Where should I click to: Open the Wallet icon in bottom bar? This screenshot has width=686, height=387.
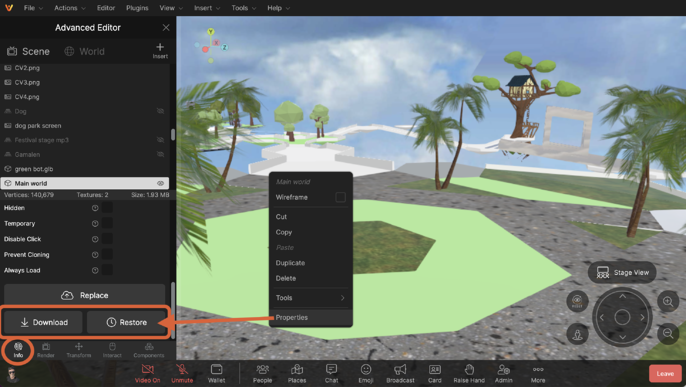pyautogui.click(x=217, y=370)
